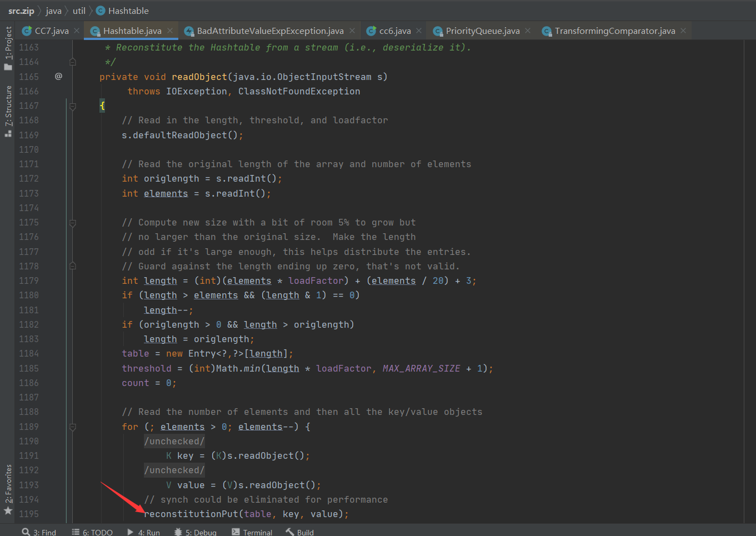
Task: Click the java breadcrumb segment
Action: 54,11
